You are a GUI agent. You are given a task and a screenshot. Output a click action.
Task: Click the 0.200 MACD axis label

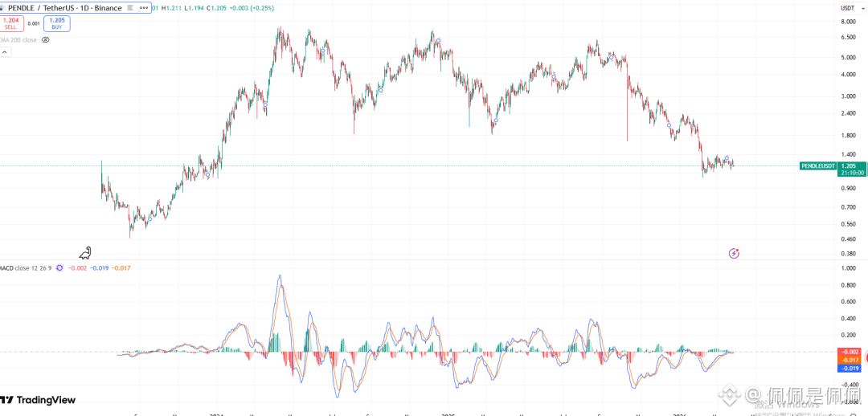(848, 335)
